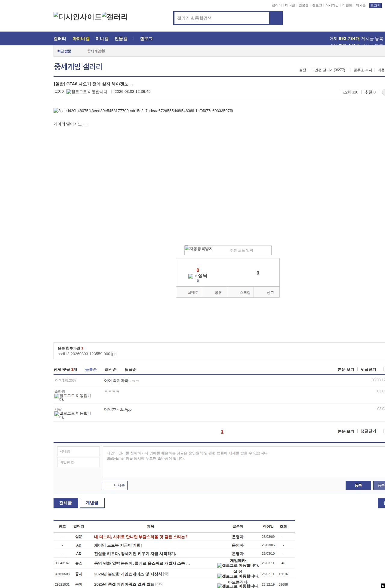Open the 디시콘 button under the comment box

tap(115, 485)
